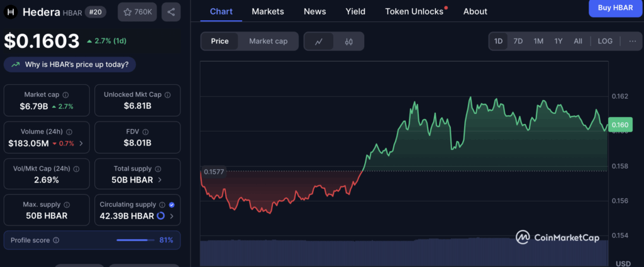Screen dimensions: 644x267
Task: Click the $0.1603 price value
Action: point(42,41)
